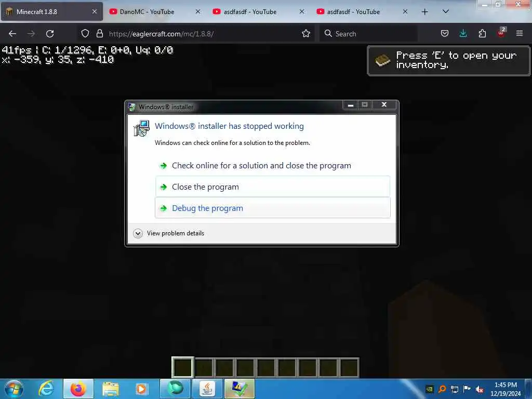The width and height of the screenshot is (532, 399).
Task: Open the Java app on taskbar
Action: pyautogui.click(x=207, y=389)
